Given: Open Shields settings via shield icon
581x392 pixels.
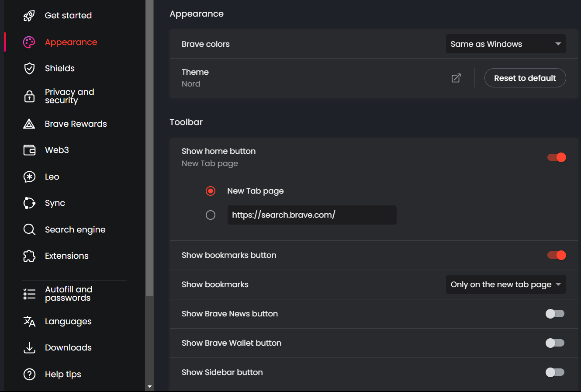Looking at the screenshot, I should 29,69.
